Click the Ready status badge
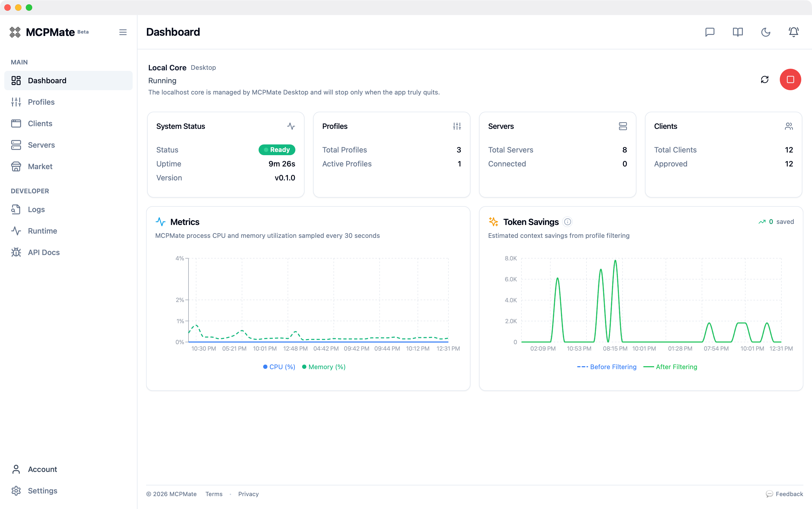Viewport: 812px width, 509px height. [x=277, y=150]
